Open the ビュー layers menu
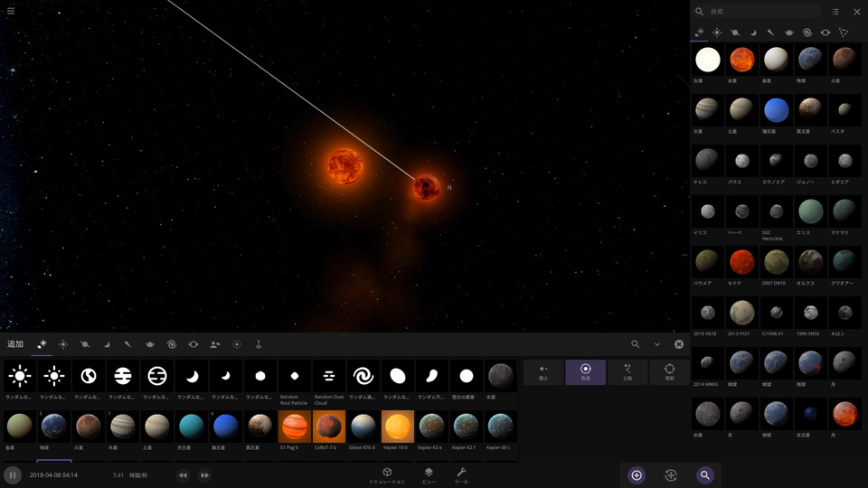This screenshot has width=868, height=488. (x=429, y=475)
